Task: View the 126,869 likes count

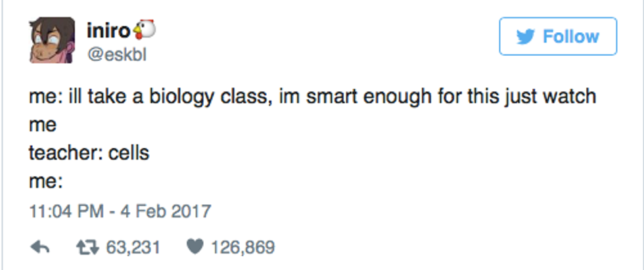Action: (243, 248)
